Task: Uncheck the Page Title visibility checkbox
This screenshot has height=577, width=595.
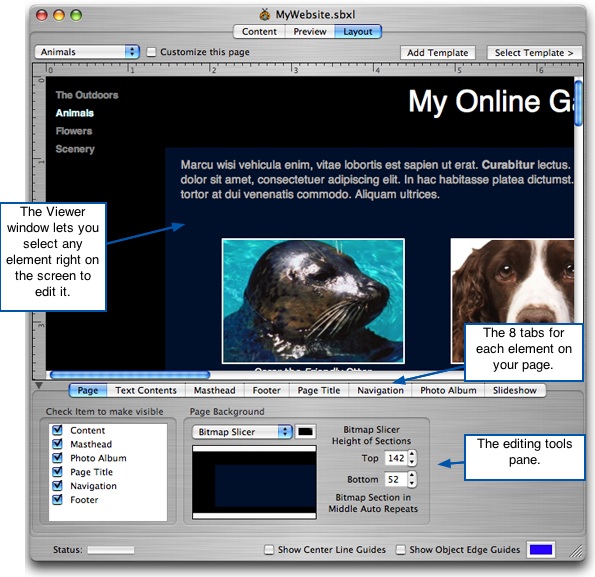Action: pyautogui.click(x=57, y=472)
